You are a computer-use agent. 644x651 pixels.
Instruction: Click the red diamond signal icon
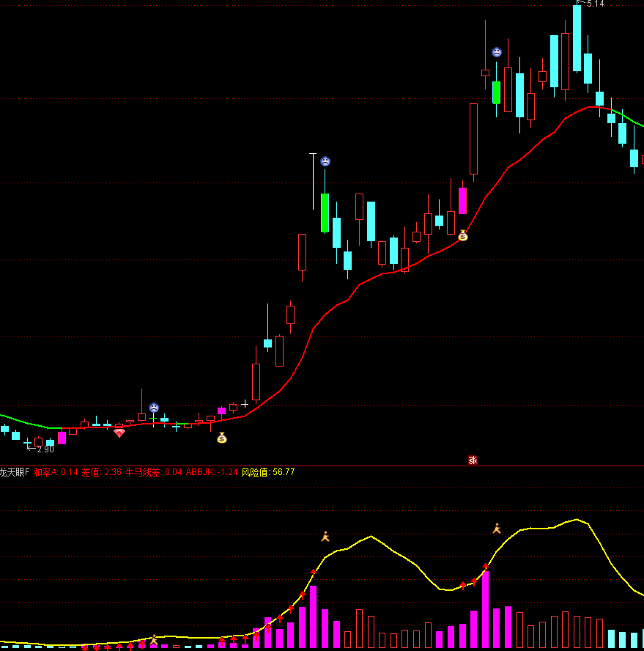point(119,433)
